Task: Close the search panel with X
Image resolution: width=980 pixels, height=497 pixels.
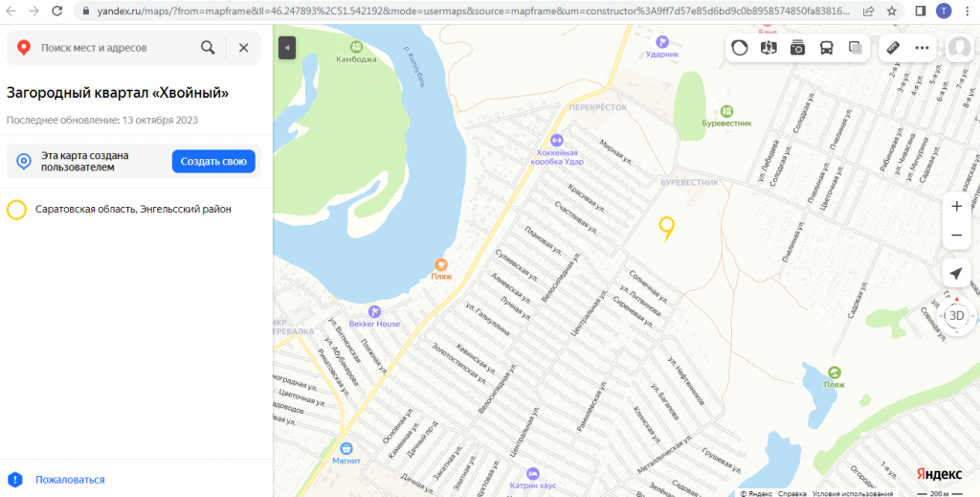Action: point(244,48)
